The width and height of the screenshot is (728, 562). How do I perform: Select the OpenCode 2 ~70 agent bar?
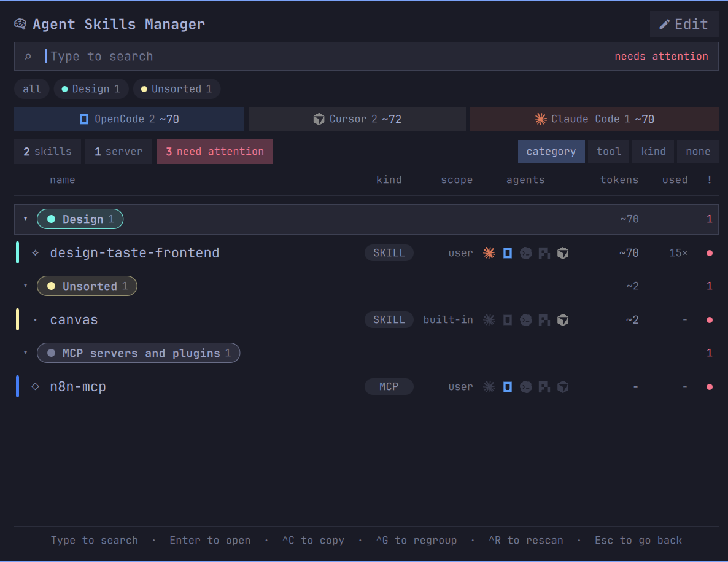coord(129,119)
